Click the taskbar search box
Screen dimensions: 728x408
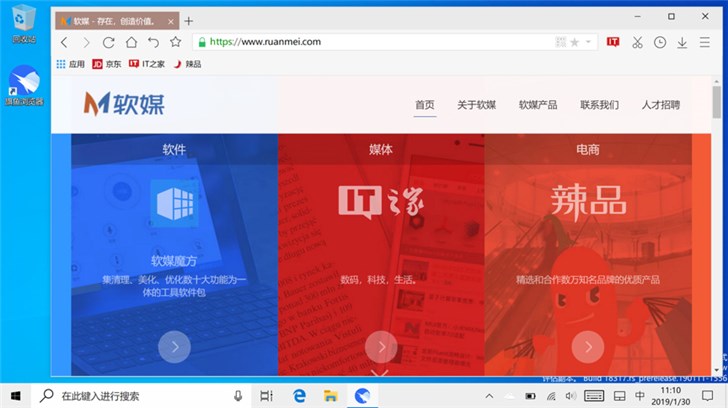[x=142, y=396]
